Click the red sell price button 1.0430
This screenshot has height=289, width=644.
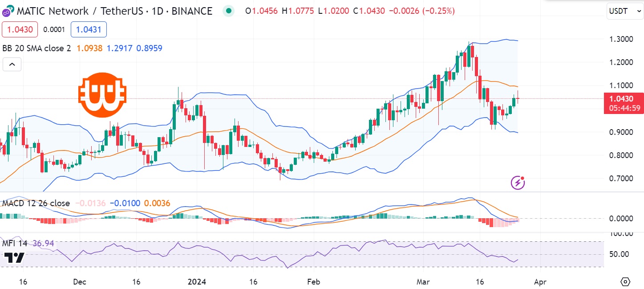pos(20,29)
